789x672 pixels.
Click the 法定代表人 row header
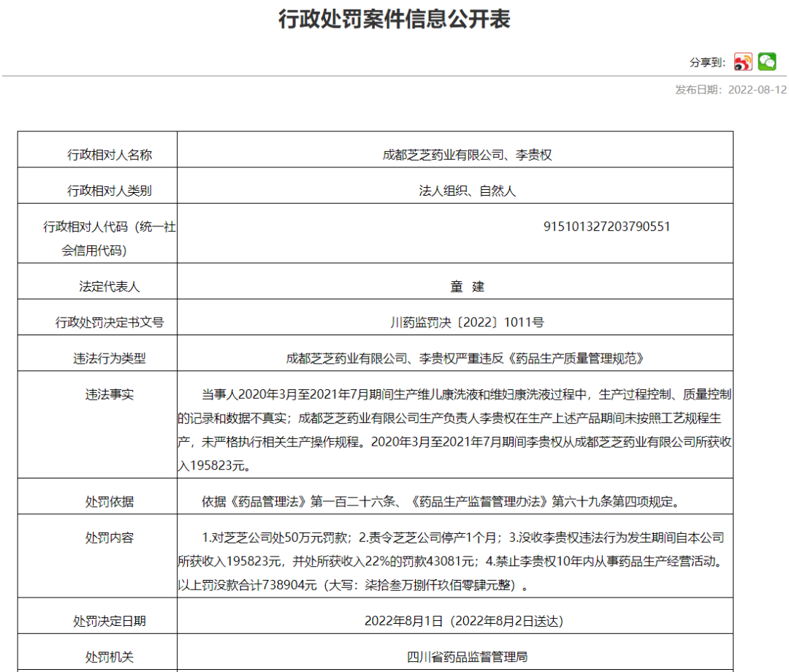tap(110, 286)
